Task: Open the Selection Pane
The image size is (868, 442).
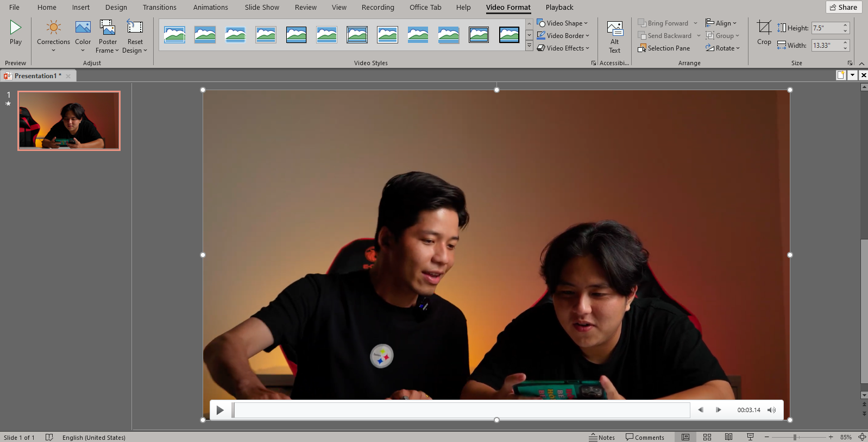Action: click(664, 48)
